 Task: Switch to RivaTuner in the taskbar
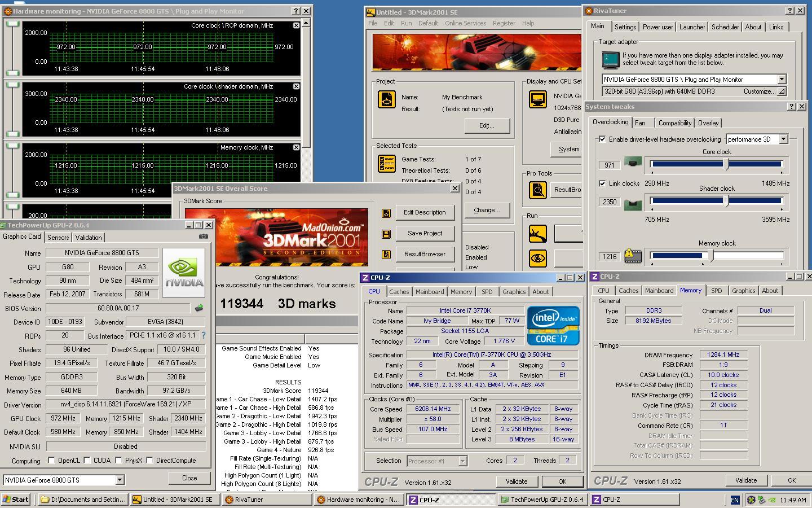(x=268, y=500)
